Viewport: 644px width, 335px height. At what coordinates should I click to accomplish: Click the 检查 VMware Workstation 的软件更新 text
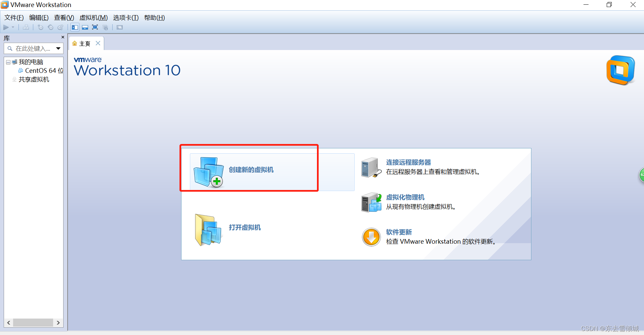[x=441, y=242]
